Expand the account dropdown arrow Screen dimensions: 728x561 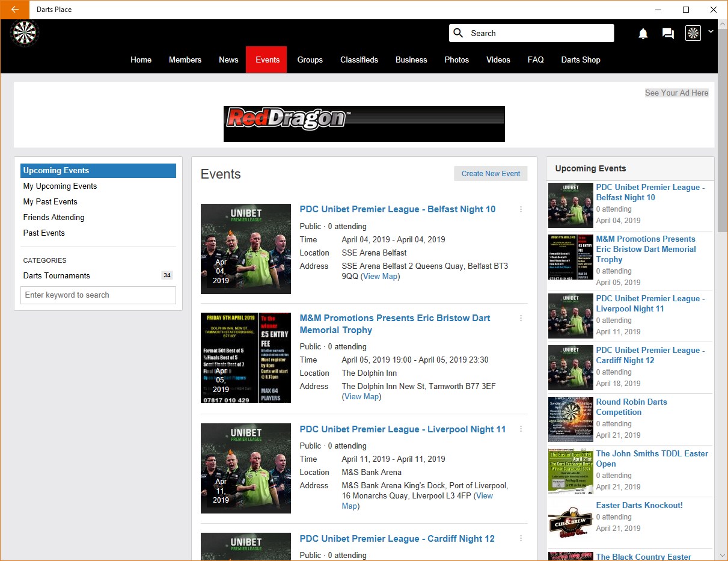click(711, 31)
